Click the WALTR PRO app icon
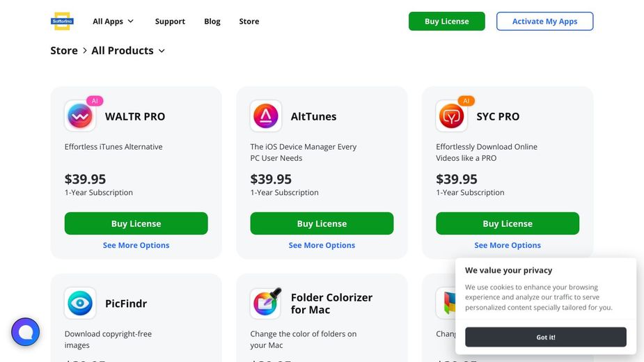 tap(80, 116)
